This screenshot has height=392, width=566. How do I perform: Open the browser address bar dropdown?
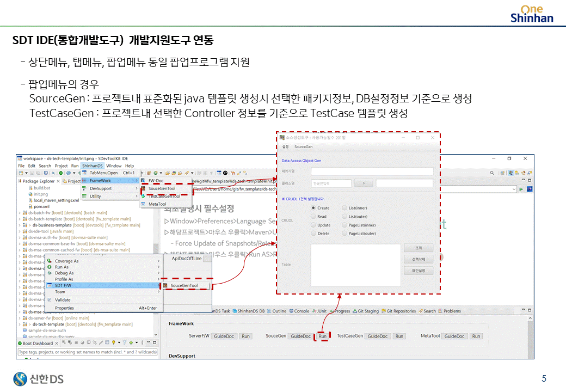click(514, 189)
